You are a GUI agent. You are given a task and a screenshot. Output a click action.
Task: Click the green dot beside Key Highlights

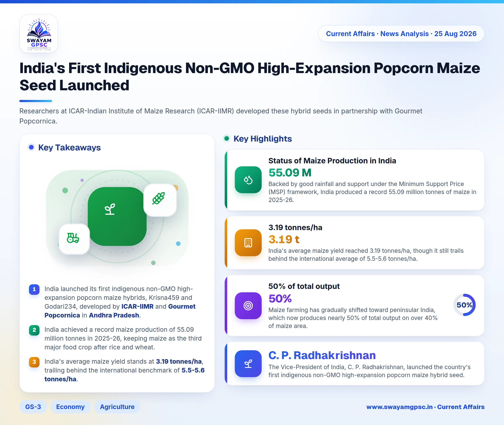(226, 138)
